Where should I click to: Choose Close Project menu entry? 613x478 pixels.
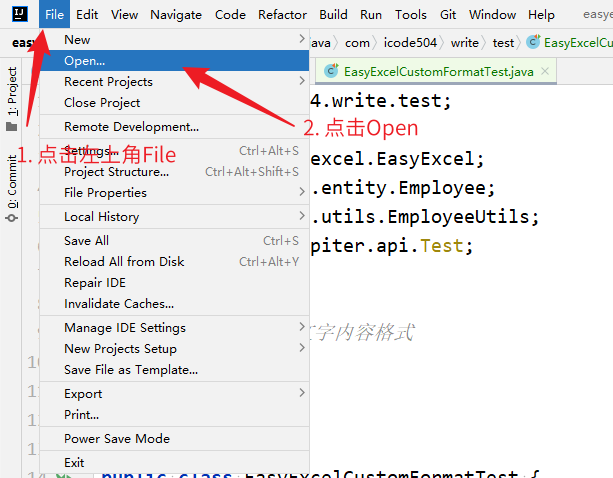point(102,103)
